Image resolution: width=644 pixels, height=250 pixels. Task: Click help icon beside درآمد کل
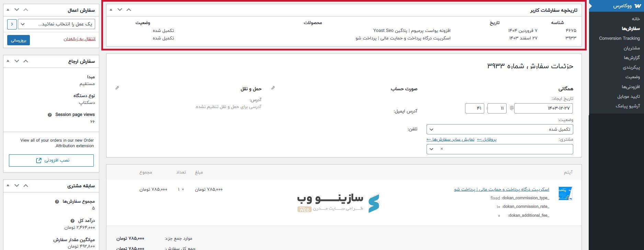tap(72, 221)
